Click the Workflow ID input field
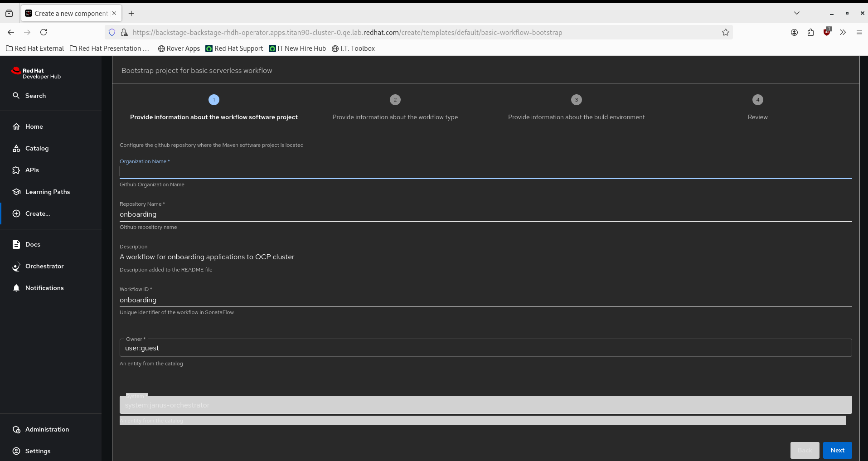This screenshot has width=868, height=461. click(486, 300)
